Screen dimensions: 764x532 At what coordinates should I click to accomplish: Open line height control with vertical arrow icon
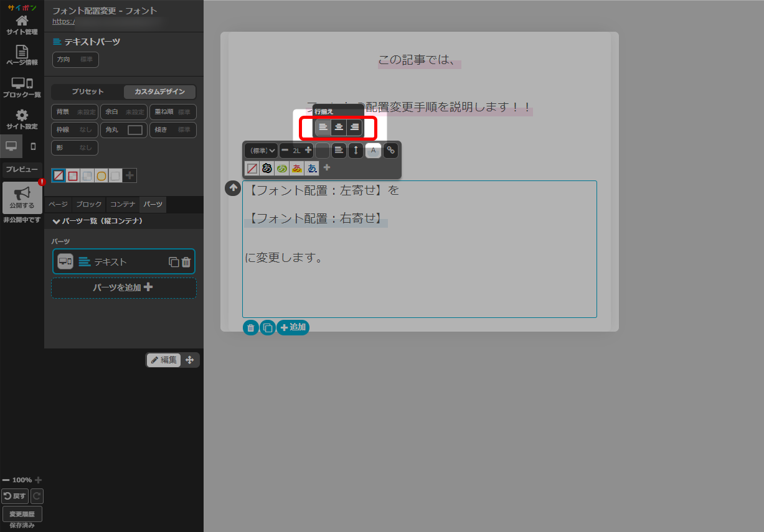pyautogui.click(x=356, y=150)
